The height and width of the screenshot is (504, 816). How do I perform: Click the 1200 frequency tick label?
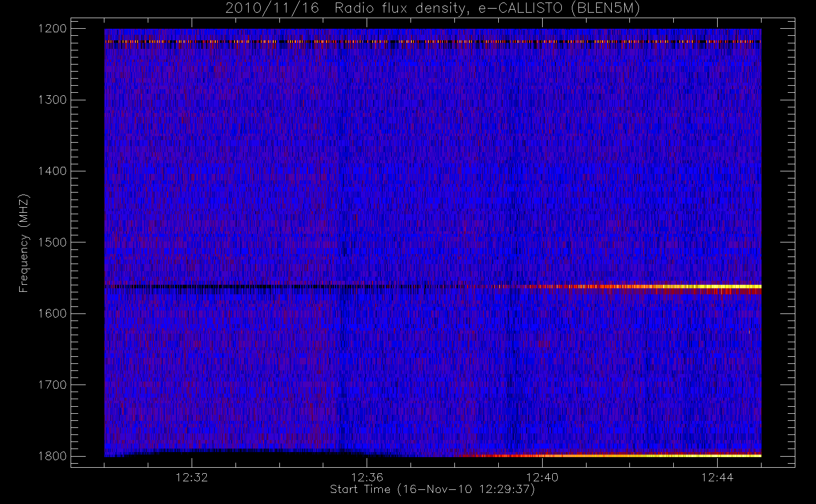52,29
